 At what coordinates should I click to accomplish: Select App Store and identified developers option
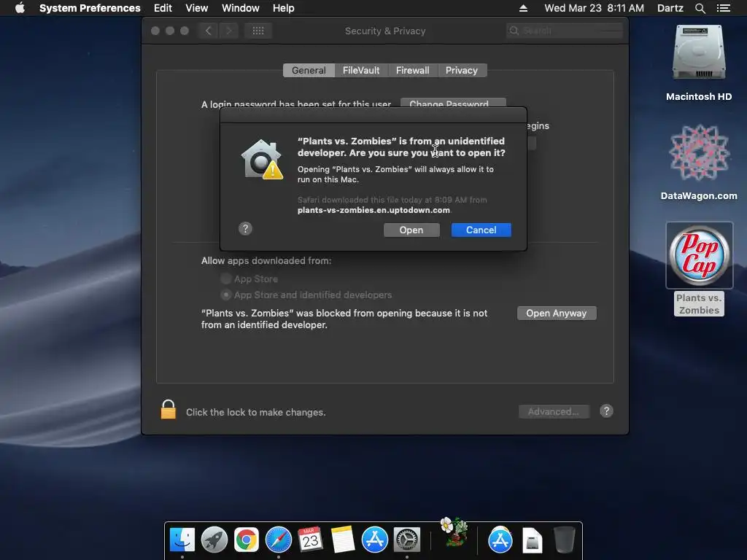226,295
